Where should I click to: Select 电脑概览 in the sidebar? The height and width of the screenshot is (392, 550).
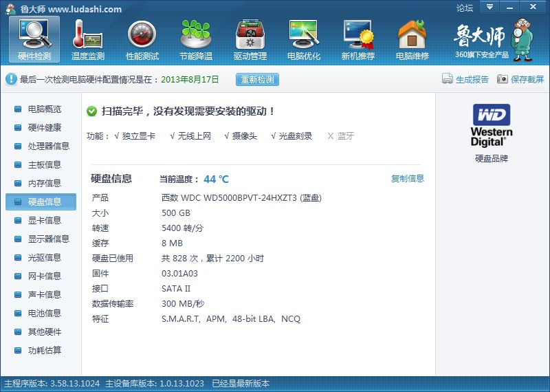44,109
